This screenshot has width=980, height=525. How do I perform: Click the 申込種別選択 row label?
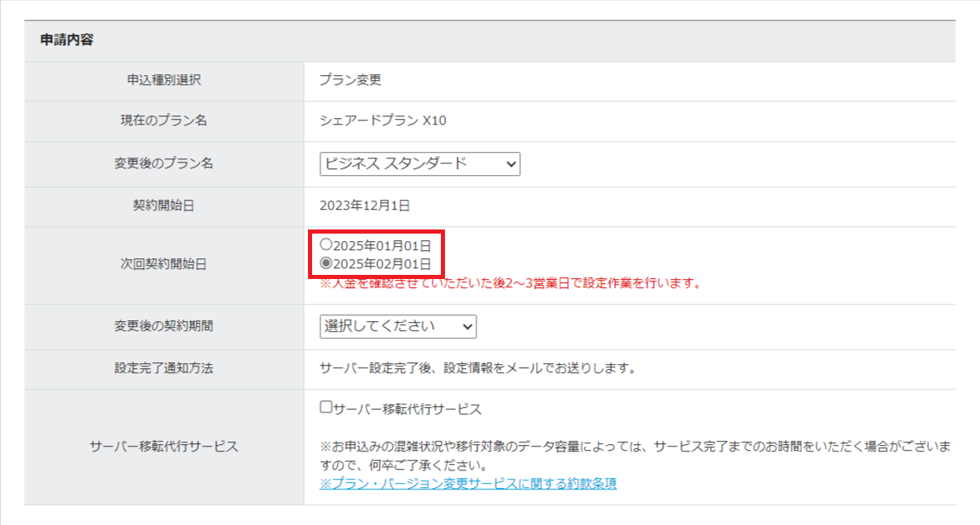pos(163,81)
